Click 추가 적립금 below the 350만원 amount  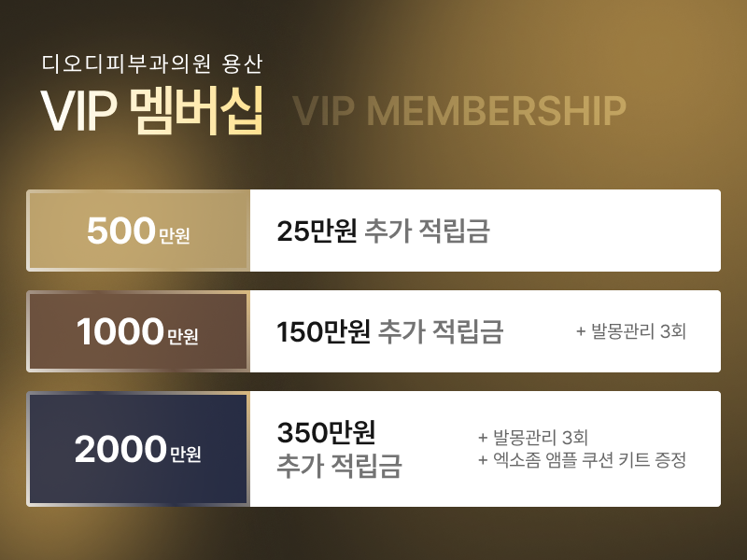pyautogui.click(x=339, y=466)
